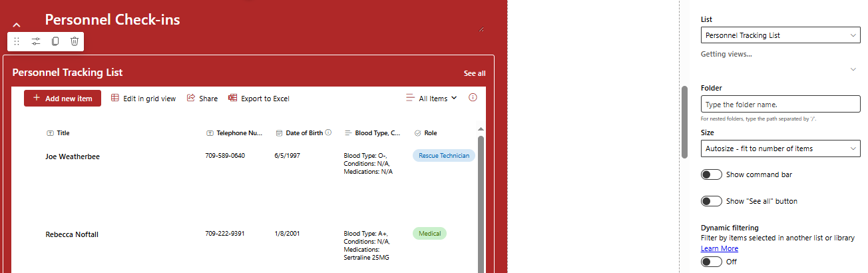Open the info pane icon beside All Items
This screenshot has height=273, width=868.
(473, 97)
